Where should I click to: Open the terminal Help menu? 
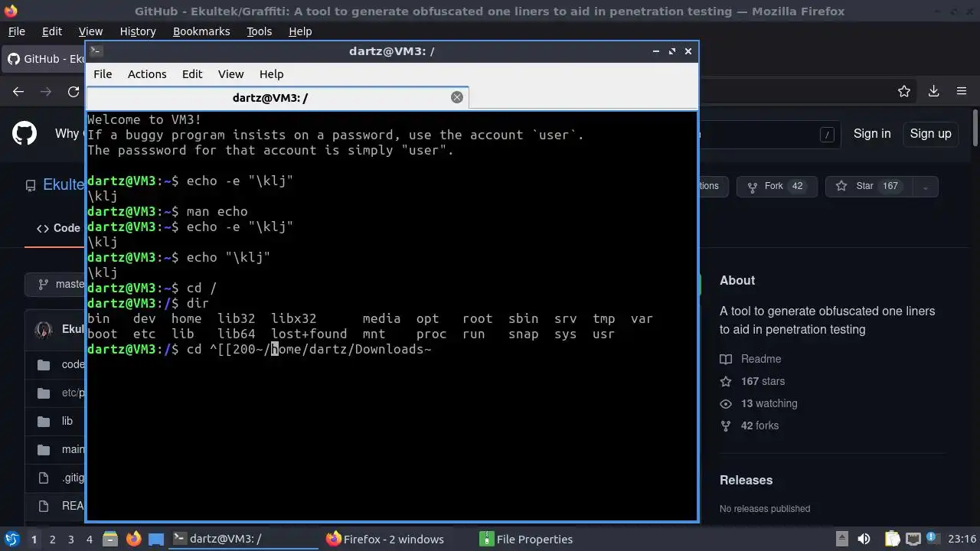(x=272, y=74)
